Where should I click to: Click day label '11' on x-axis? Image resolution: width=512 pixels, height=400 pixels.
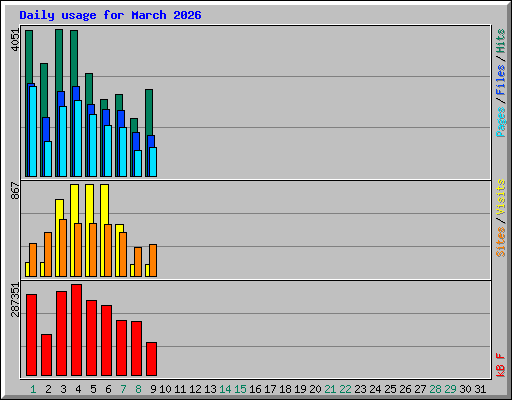tap(180, 389)
